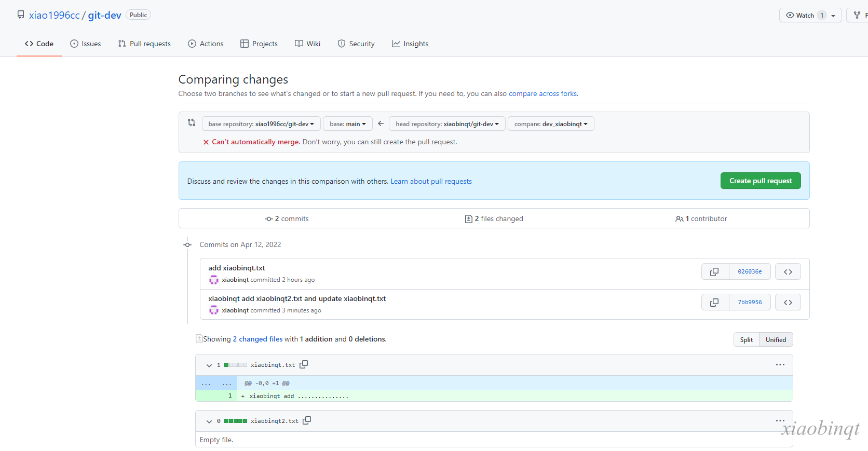The width and height of the screenshot is (868, 451).
Task: Click author xiaobinqt on 3 minutes ago commit
Action: coord(235,310)
